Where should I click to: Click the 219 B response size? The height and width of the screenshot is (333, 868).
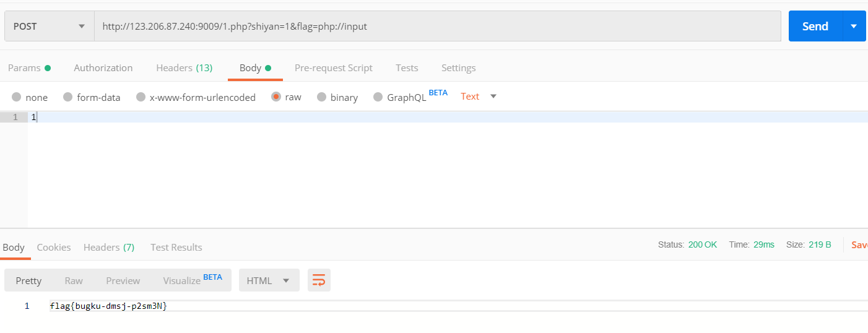(820, 244)
